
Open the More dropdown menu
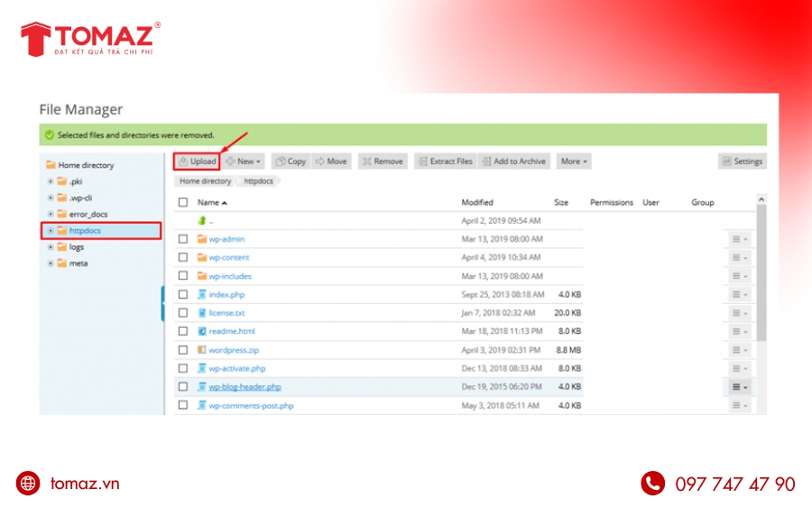[574, 162]
